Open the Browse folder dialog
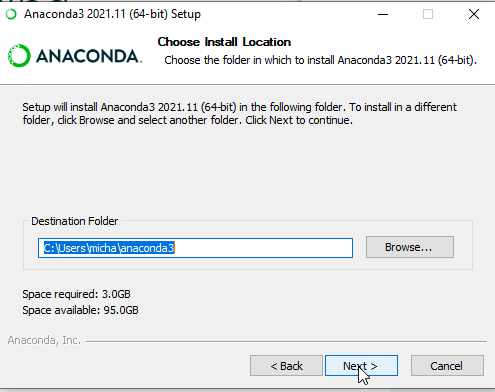 410,247
